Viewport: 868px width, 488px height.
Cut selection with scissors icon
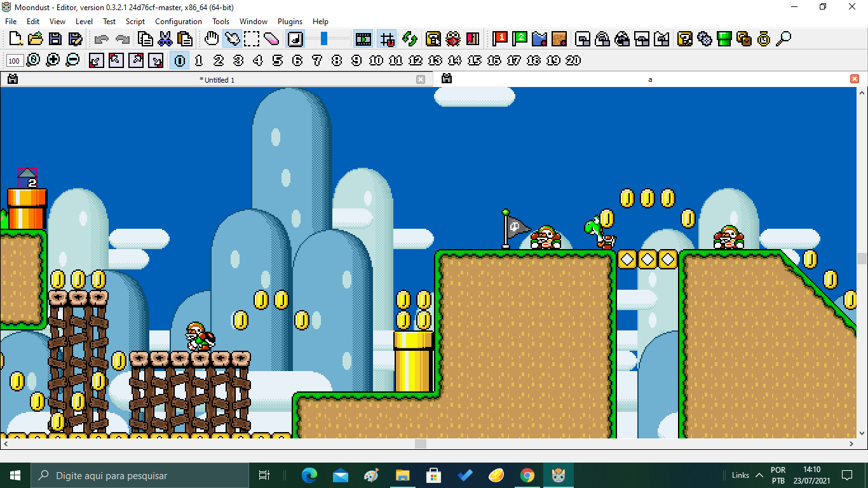tap(165, 39)
